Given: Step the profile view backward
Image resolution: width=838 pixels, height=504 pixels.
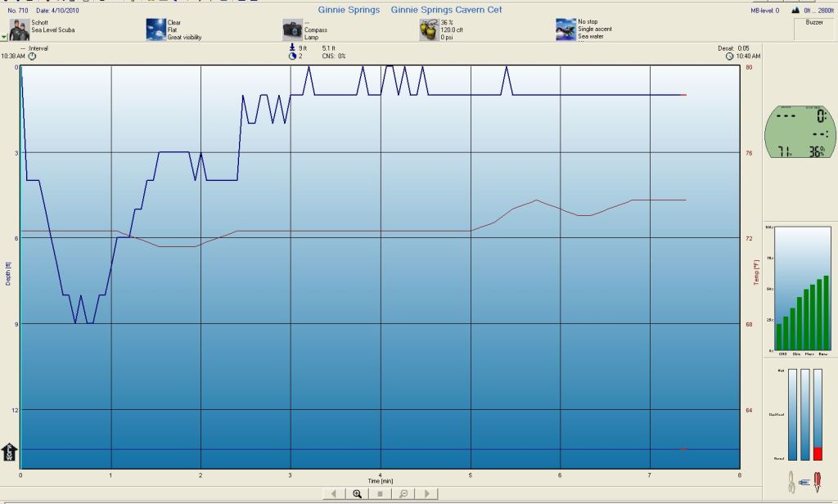Looking at the screenshot, I should 334,494.
